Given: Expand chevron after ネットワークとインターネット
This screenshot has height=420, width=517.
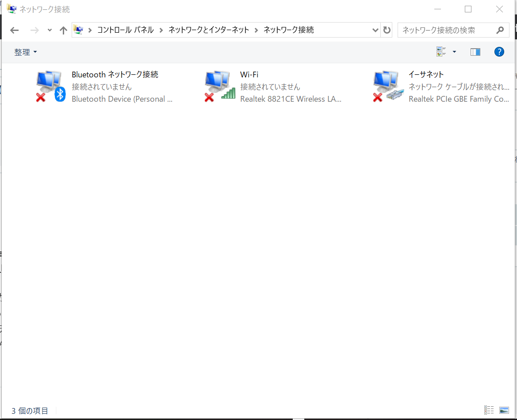Looking at the screenshot, I should pos(256,31).
